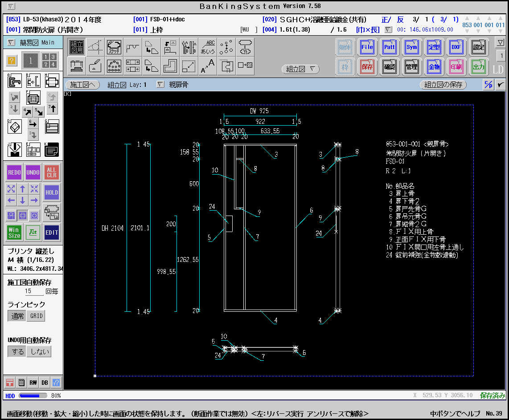Image resolution: width=509 pixels, height=420 pixels.
Task: Expand the top-right triangle dropdown
Action: 500,42
